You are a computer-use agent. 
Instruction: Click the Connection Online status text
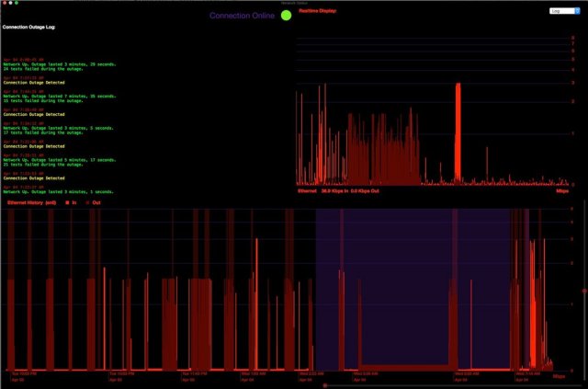coord(243,16)
